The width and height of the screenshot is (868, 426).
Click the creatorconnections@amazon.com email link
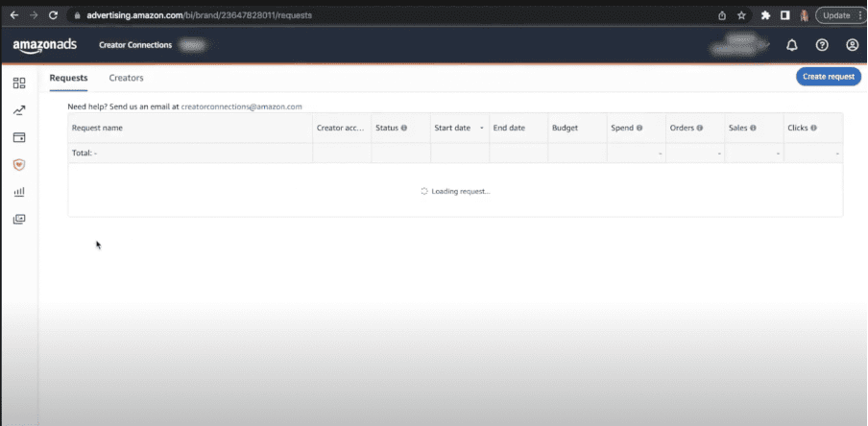241,106
